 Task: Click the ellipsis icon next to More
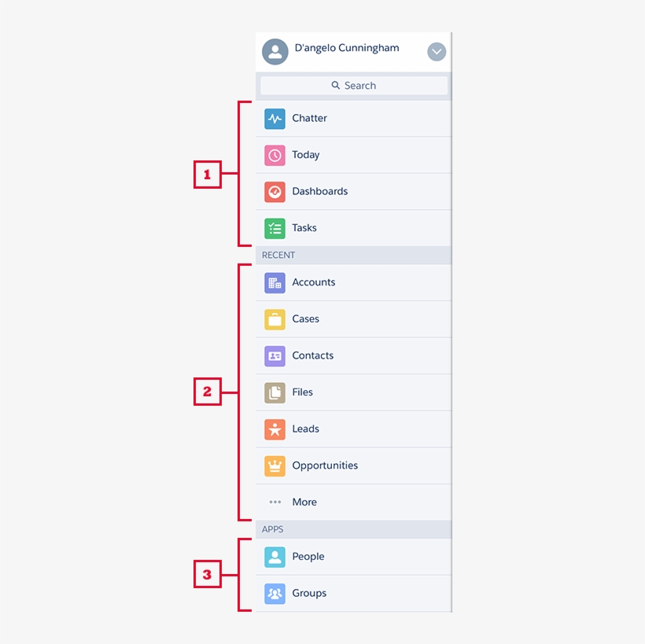point(275,502)
